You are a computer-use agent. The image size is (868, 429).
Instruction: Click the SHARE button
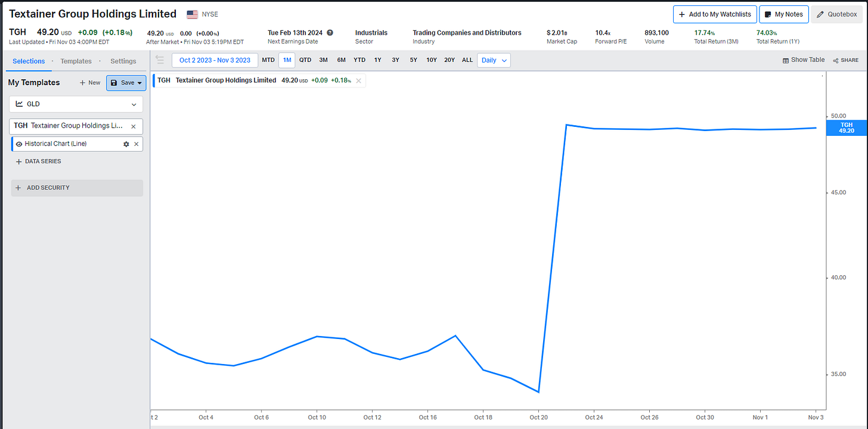tap(846, 60)
